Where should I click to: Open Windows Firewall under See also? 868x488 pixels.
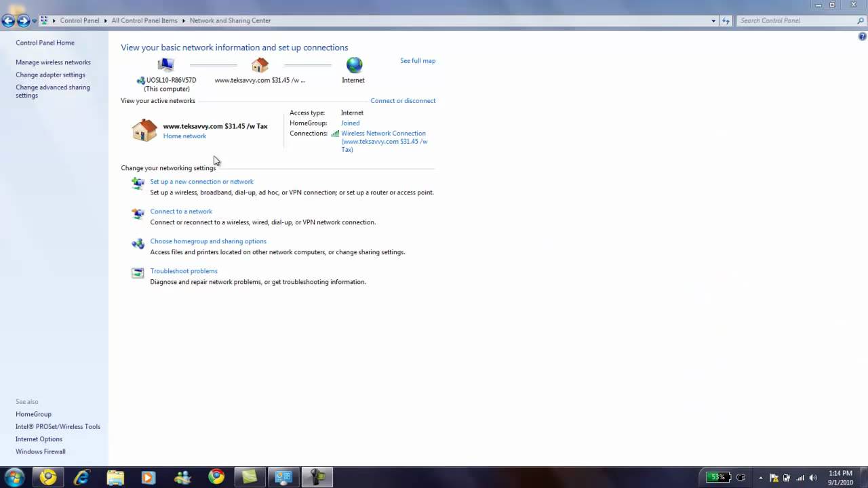tap(41, 452)
